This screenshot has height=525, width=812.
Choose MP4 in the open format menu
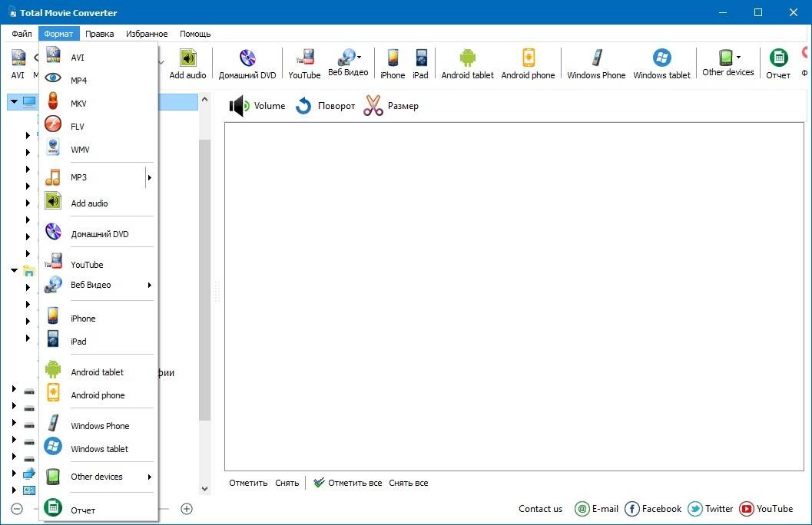(98, 80)
